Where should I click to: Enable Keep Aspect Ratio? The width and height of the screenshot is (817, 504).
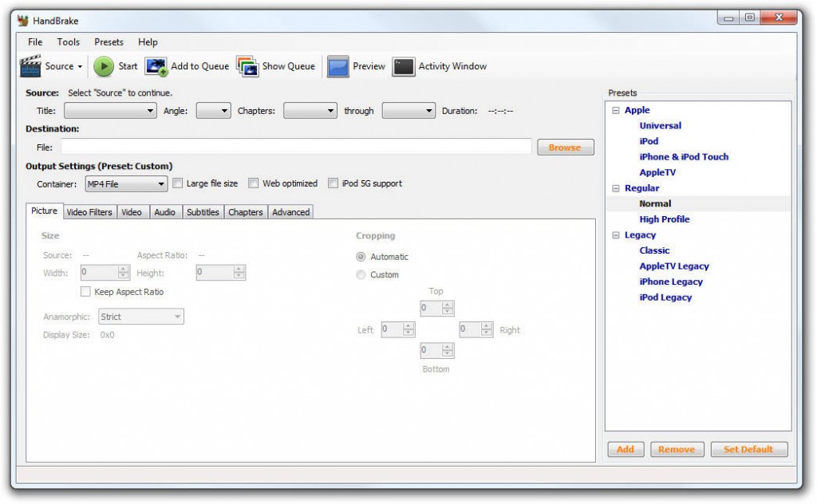[85, 292]
